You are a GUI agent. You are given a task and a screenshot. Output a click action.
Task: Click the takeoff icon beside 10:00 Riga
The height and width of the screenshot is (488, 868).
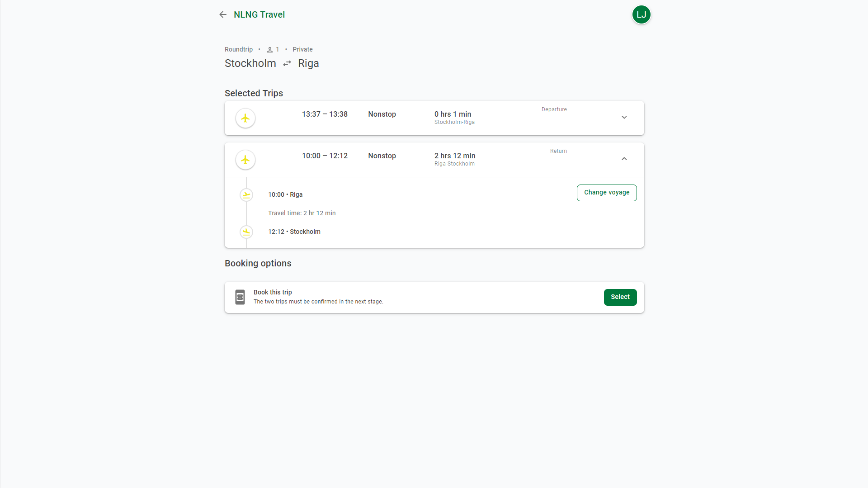pyautogui.click(x=246, y=194)
